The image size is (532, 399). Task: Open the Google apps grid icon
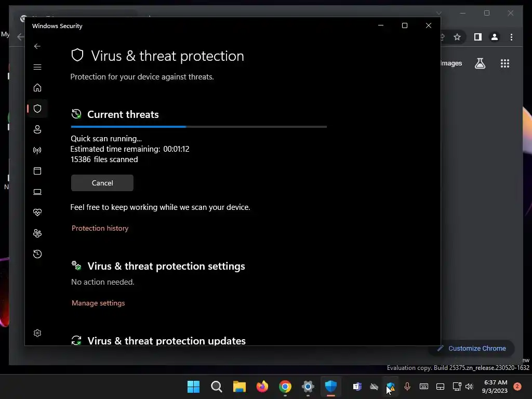505,63
